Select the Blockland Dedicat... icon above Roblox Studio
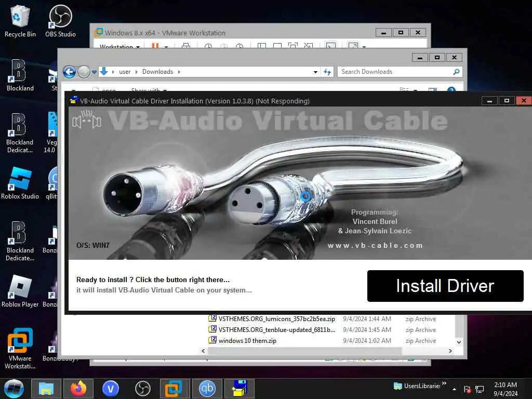Image resolution: width=532 pixels, height=399 pixels. pos(20,133)
